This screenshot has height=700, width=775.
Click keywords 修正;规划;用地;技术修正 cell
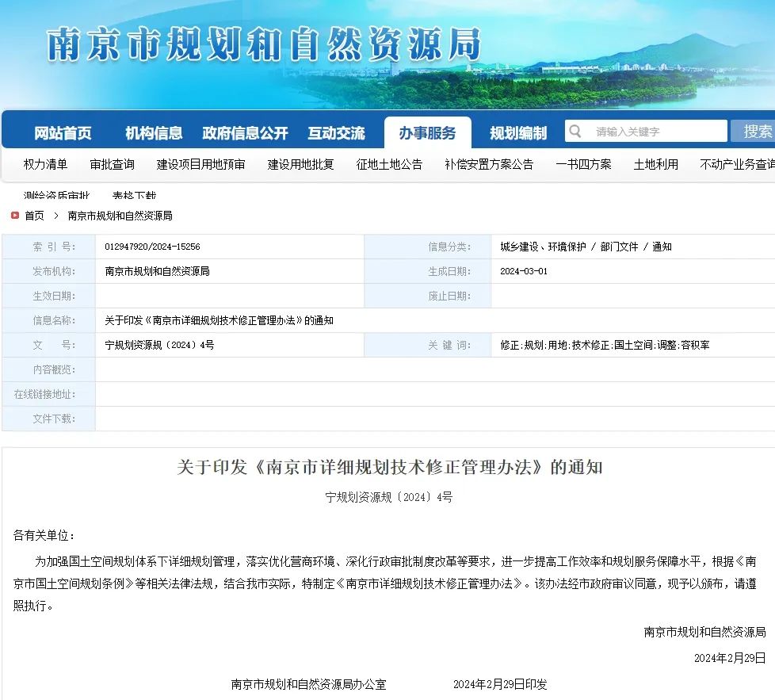(605, 345)
